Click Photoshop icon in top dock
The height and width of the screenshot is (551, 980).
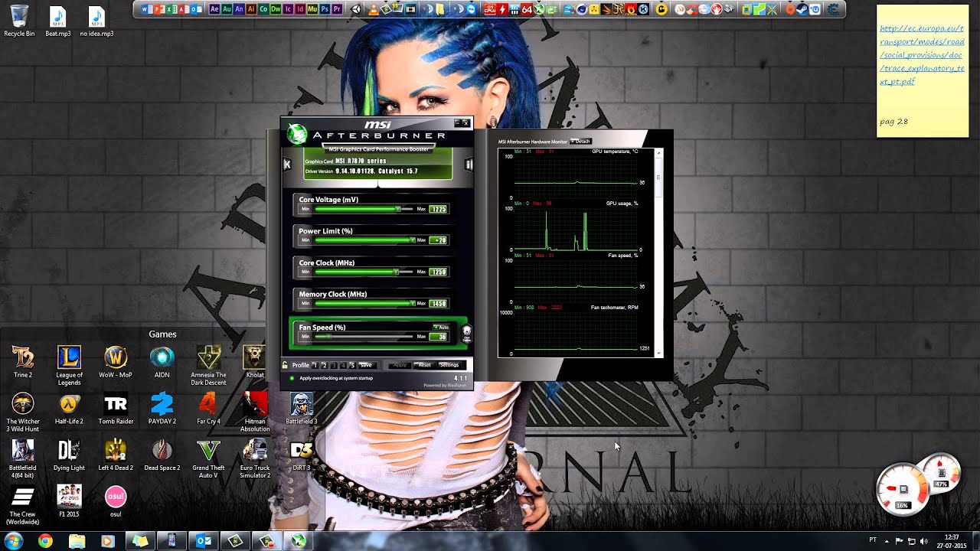pyautogui.click(x=325, y=9)
